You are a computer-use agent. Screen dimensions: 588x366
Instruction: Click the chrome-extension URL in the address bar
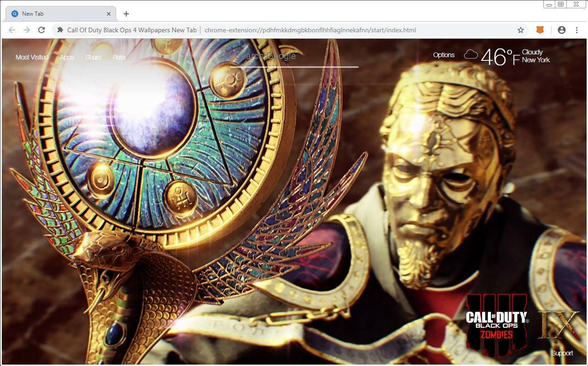click(x=310, y=30)
